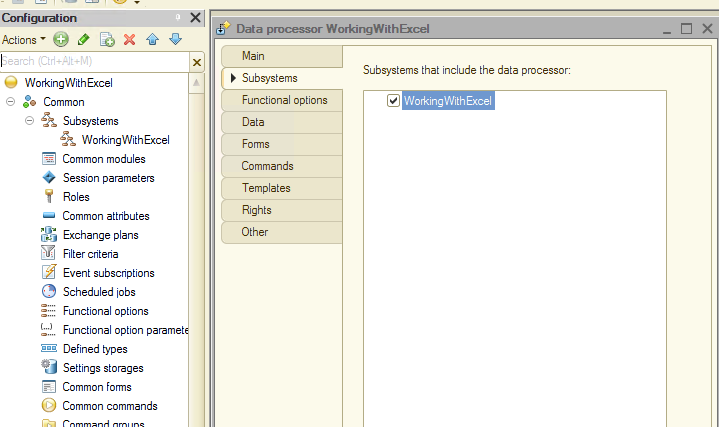719x427 pixels.
Task: Select the Roles key icon
Action: [49, 196]
